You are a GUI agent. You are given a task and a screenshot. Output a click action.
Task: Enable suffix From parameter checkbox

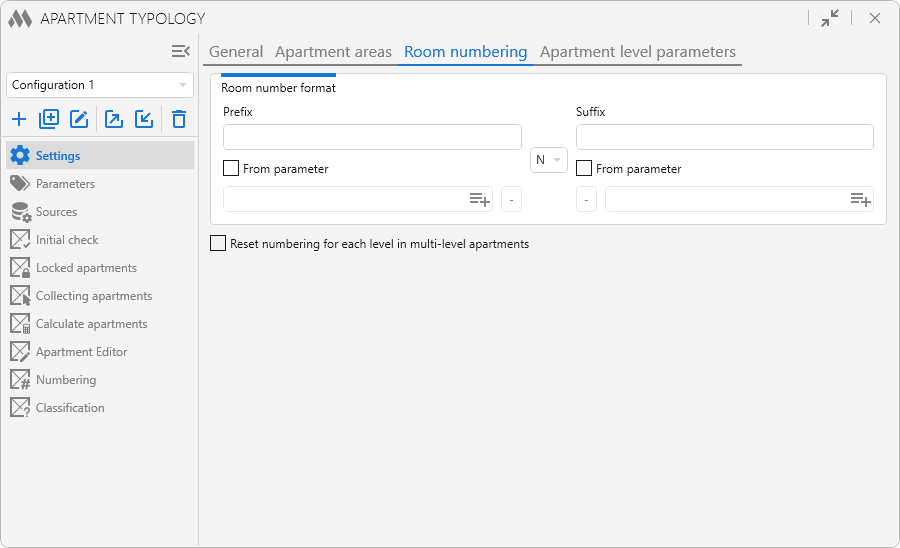click(584, 169)
